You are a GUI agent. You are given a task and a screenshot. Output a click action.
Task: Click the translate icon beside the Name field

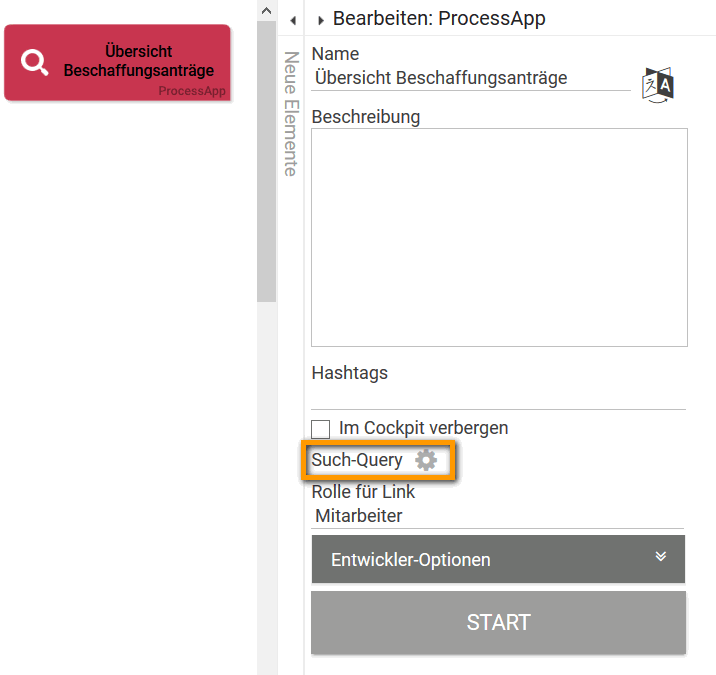point(658,84)
